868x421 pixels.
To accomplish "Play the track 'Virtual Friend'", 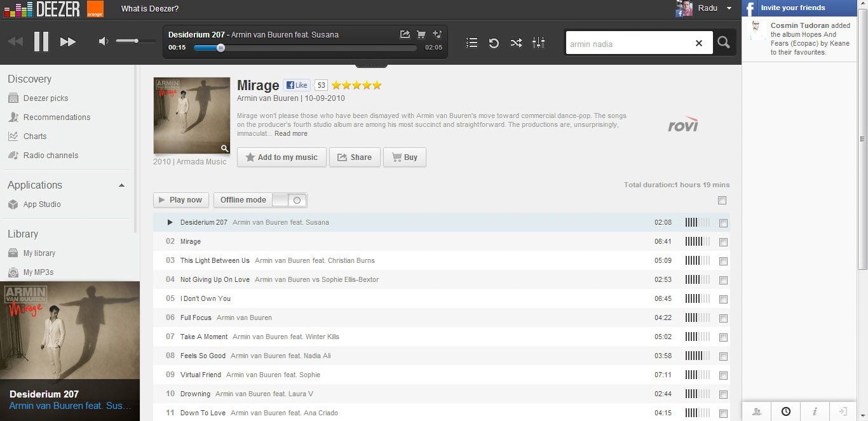I will [x=201, y=375].
